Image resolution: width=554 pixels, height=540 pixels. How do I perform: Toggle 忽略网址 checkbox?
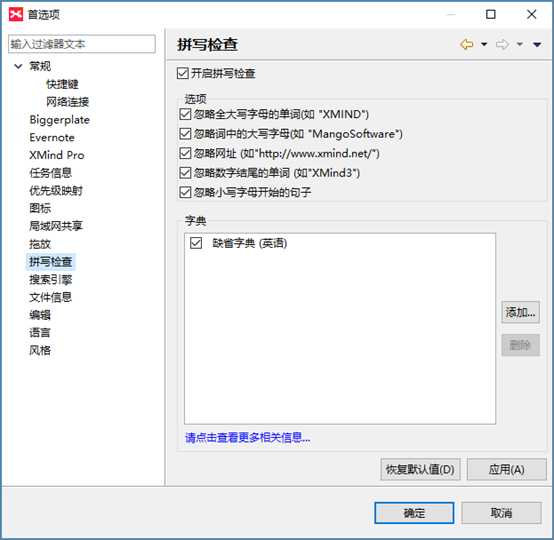(185, 153)
